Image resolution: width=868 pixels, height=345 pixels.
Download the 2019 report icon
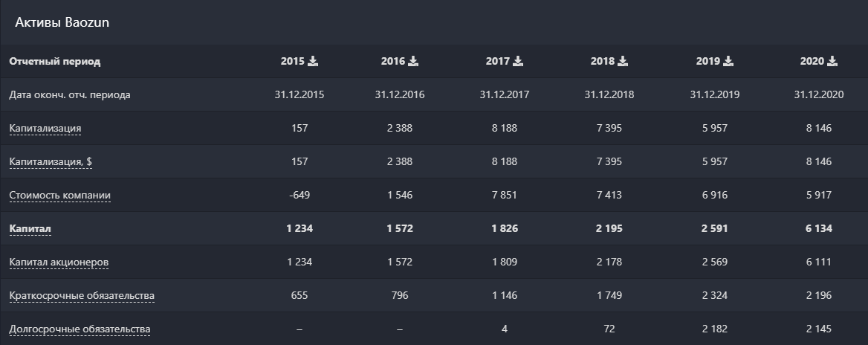728,61
